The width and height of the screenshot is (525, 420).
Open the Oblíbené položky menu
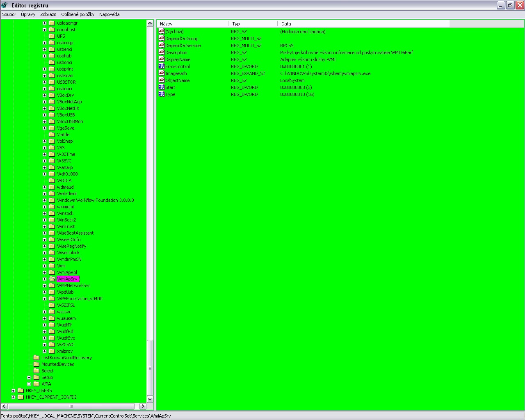tap(78, 14)
